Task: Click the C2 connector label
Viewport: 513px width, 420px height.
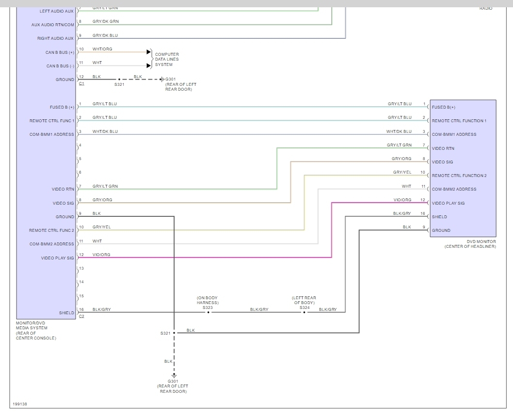Action: [81, 317]
